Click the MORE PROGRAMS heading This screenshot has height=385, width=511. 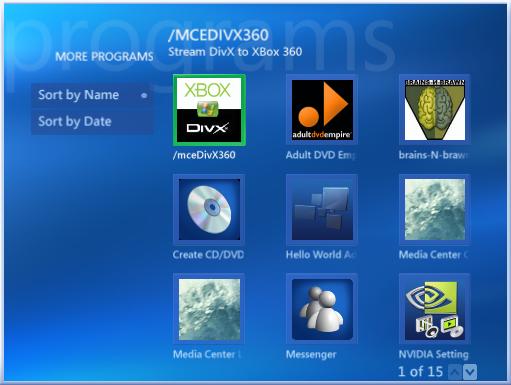(x=104, y=56)
